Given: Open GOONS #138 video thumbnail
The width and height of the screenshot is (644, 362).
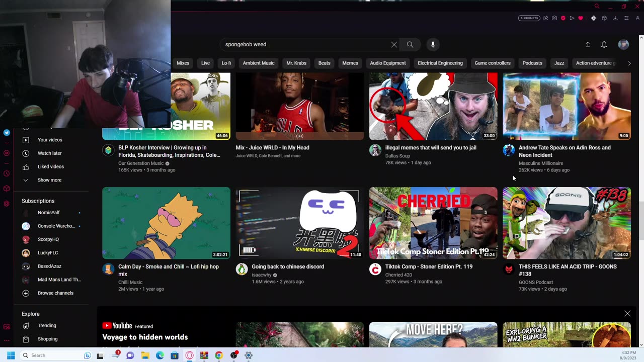Looking at the screenshot, I should pos(567,223).
